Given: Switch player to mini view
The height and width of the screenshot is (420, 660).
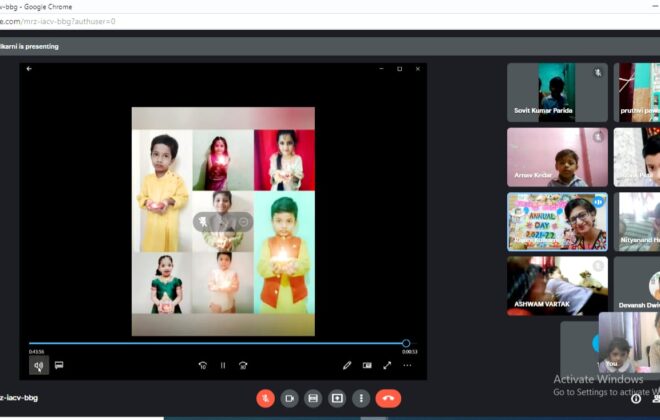Looking at the screenshot, I should pyautogui.click(x=367, y=365).
